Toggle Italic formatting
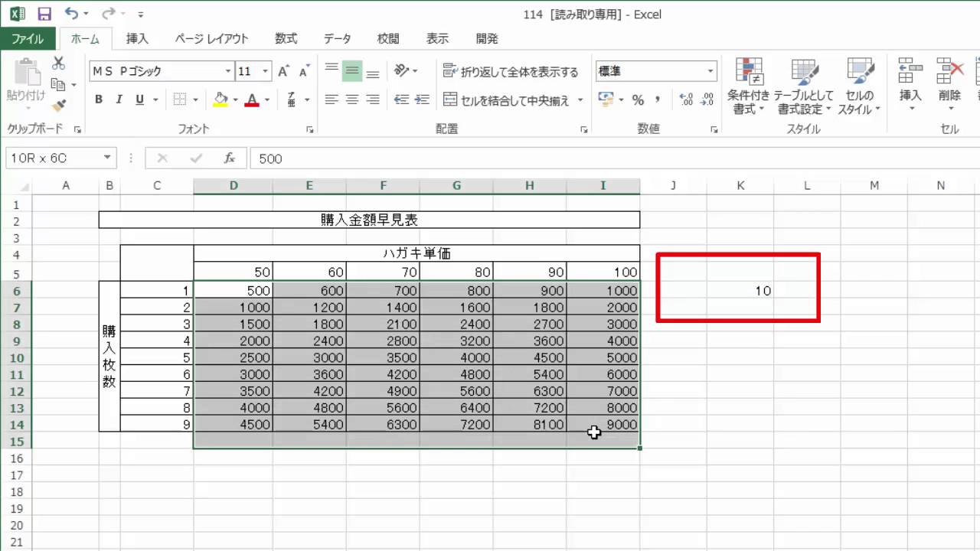 [119, 99]
